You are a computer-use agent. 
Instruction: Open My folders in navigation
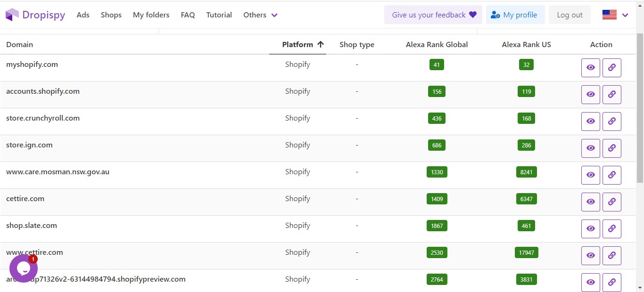pyautogui.click(x=151, y=15)
